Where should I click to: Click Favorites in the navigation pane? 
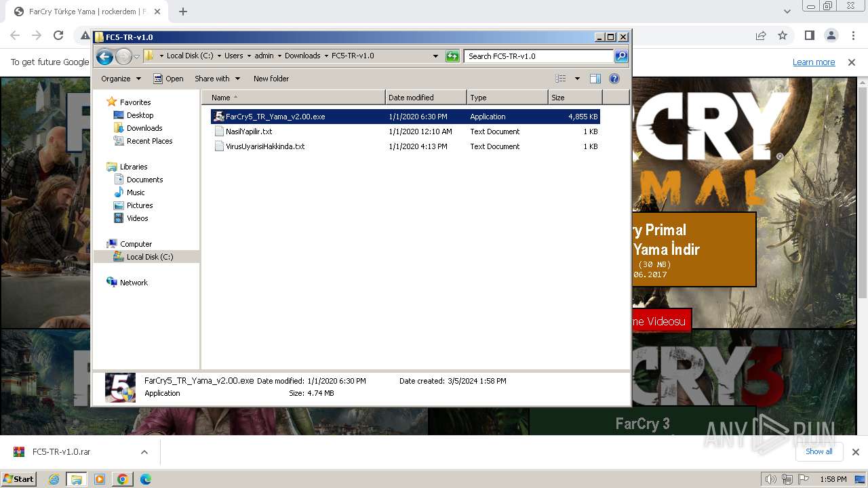point(135,102)
